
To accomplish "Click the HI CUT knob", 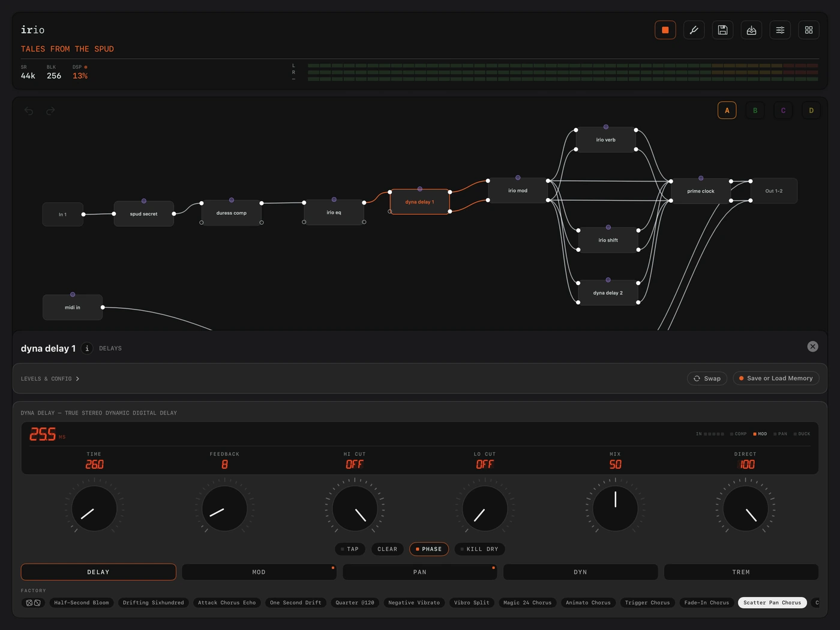I will [x=355, y=508].
